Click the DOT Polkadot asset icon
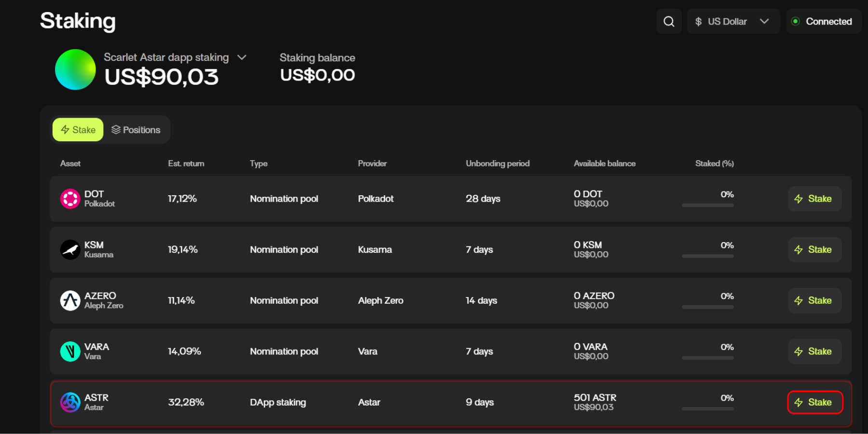The width and height of the screenshot is (868, 434). (x=70, y=199)
